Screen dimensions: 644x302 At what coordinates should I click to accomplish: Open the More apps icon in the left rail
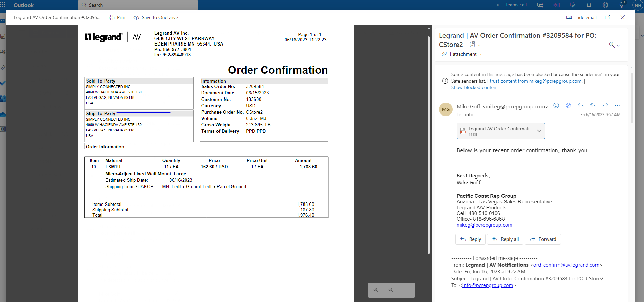coord(3,129)
